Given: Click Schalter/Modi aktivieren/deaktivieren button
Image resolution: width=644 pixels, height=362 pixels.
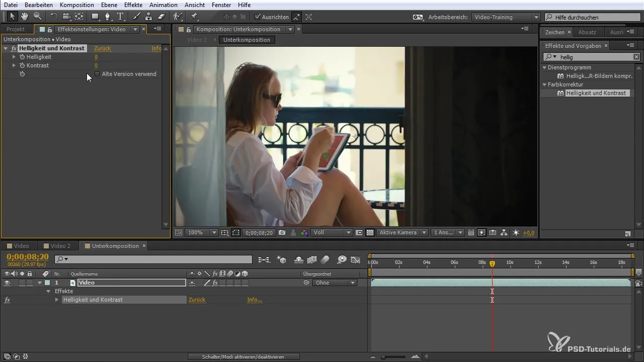Looking at the screenshot, I should coord(244,356).
